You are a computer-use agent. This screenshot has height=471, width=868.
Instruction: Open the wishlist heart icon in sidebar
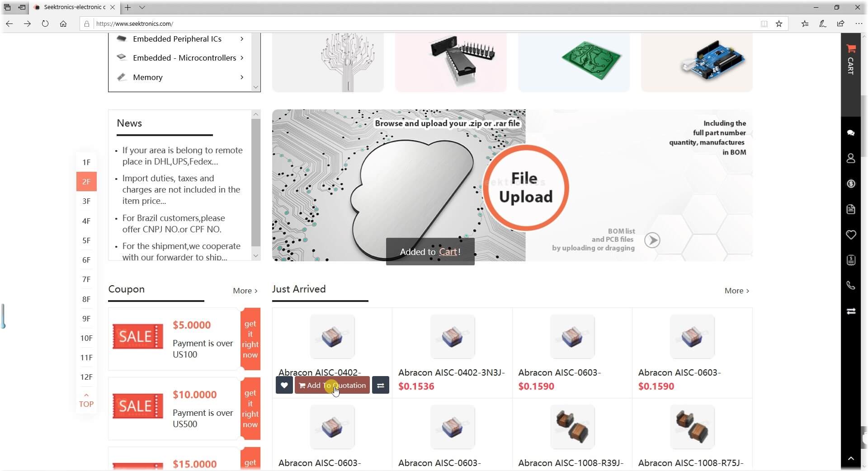851,235
